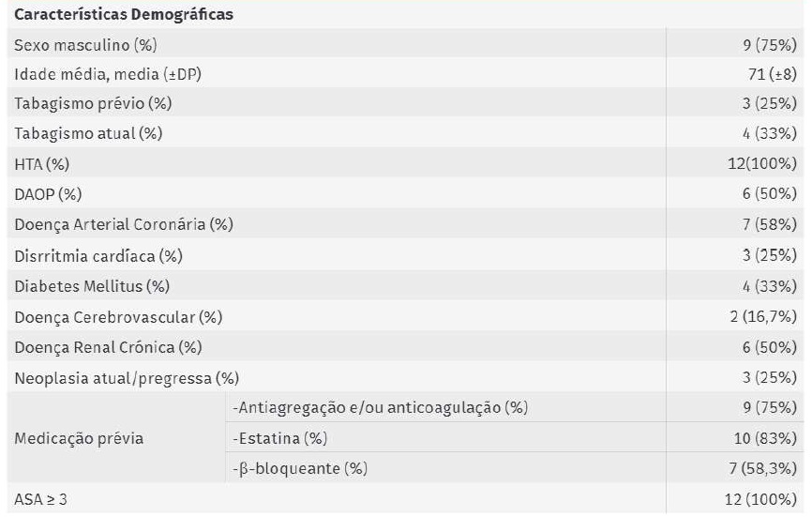Select the 'Doença Renal Crónica (%)' label
This screenshot has width=812, height=517.
click(x=108, y=347)
